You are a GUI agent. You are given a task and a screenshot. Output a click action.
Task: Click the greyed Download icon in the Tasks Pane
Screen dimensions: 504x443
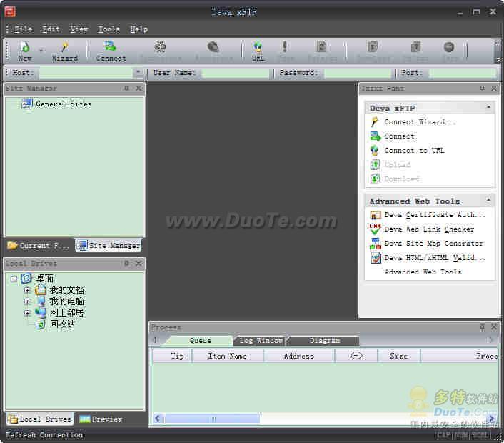(375, 179)
